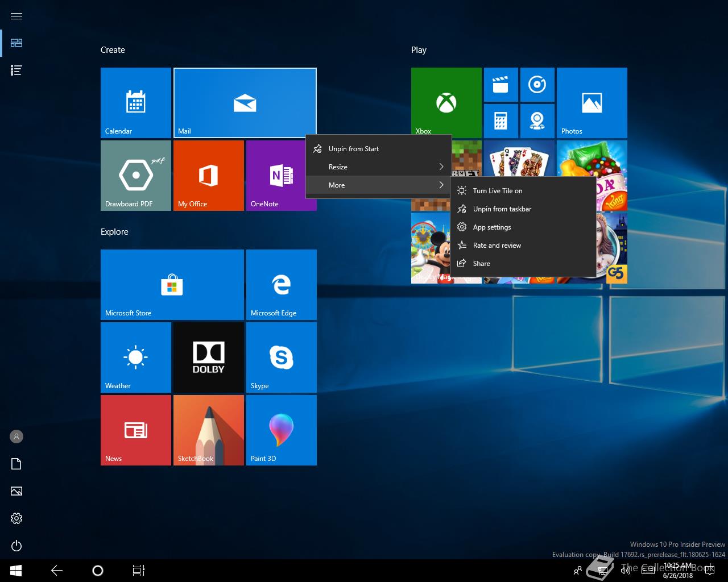Screen dimensions: 728x582
Task: Click the taskbar Back arrow
Action: [57, 571]
